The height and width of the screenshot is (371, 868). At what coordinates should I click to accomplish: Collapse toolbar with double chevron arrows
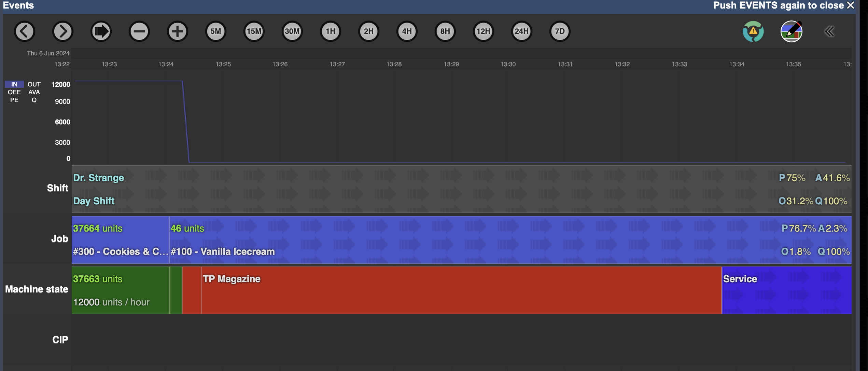[829, 31]
